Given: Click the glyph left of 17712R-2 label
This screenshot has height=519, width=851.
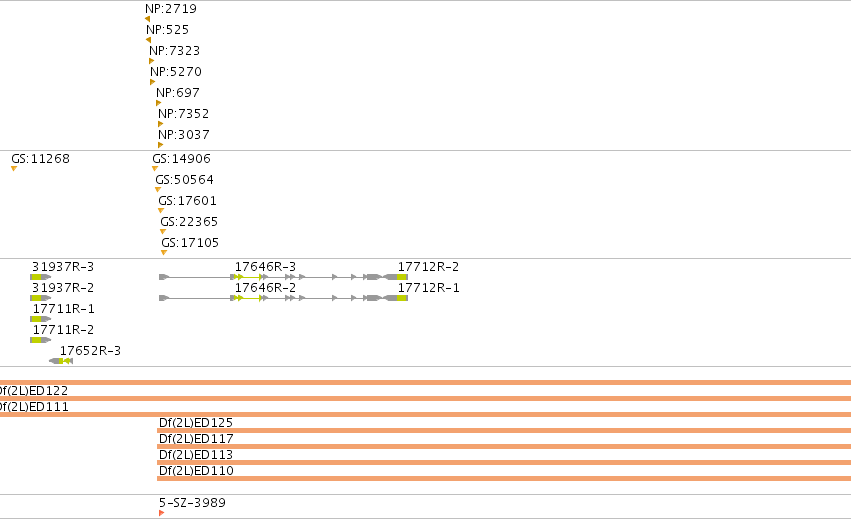Looking at the screenshot, I should point(396,277).
